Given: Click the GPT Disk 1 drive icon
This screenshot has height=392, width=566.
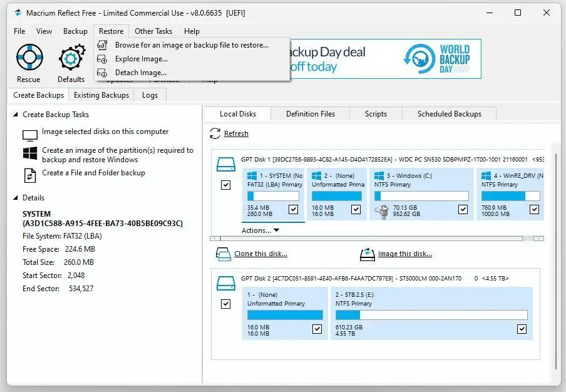Looking at the screenshot, I should pyautogui.click(x=226, y=164).
